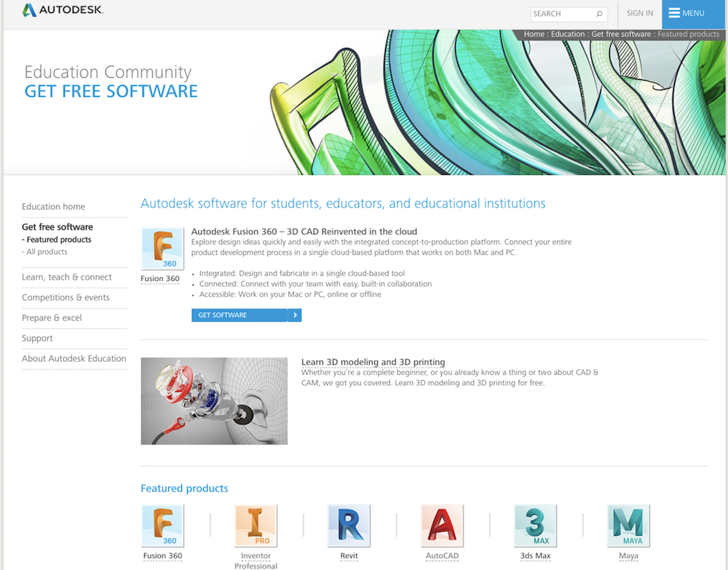This screenshot has width=728, height=570.
Task: Click arrow on Get Software button
Action: click(295, 315)
